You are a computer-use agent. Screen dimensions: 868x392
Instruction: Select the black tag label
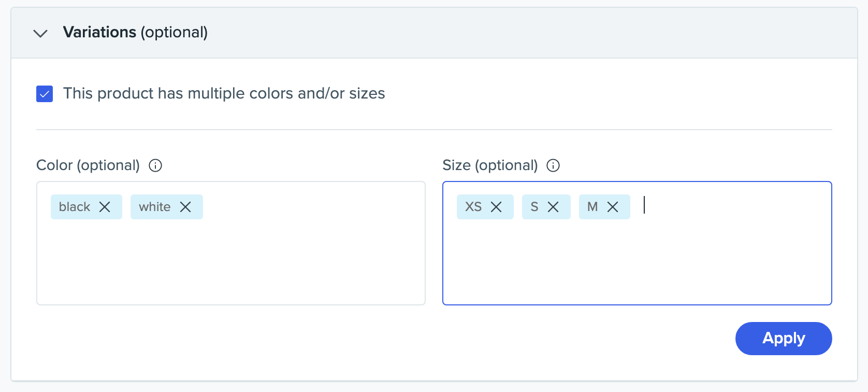(75, 207)
